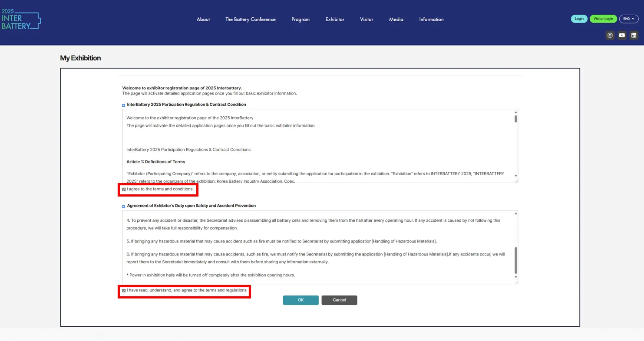This screenshot has width=644, height=341.
Task: Open the LinkedIn social icon
Action: [x=634, y=35]
